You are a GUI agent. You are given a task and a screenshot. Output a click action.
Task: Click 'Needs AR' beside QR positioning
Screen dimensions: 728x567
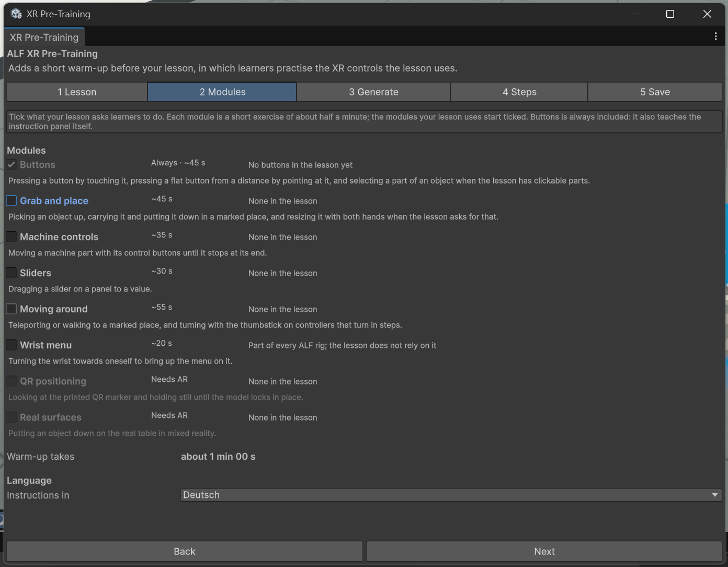[169, 379]
